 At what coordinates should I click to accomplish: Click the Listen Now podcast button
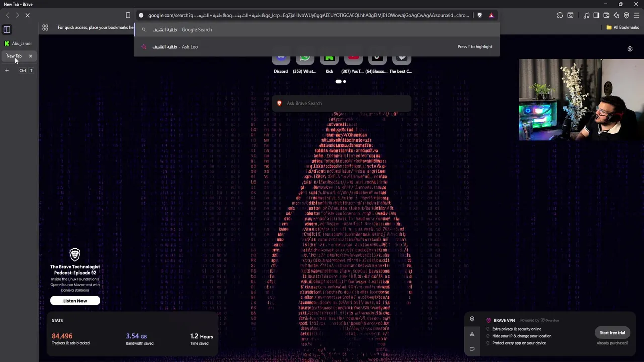[75, 301]
